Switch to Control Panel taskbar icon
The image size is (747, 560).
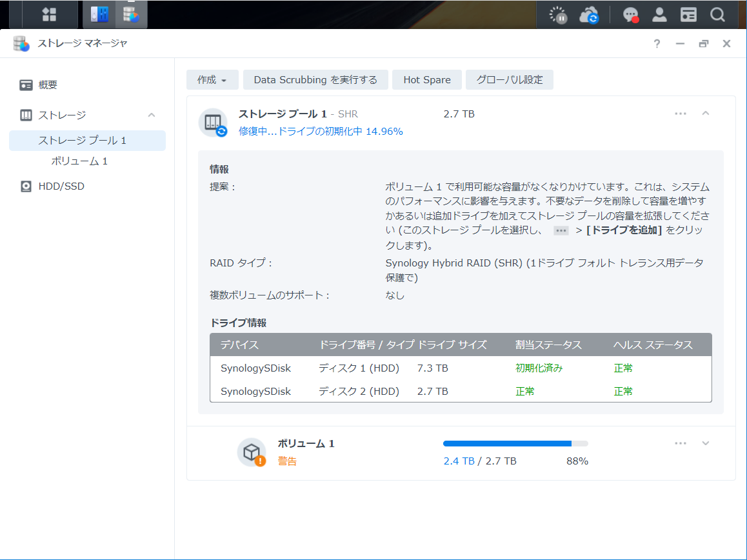[99, 14]
